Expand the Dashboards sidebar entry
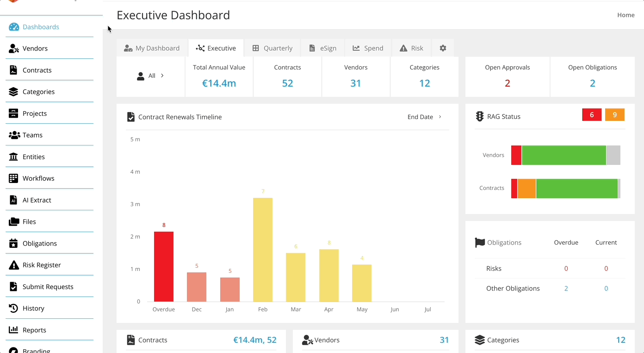 40,27
